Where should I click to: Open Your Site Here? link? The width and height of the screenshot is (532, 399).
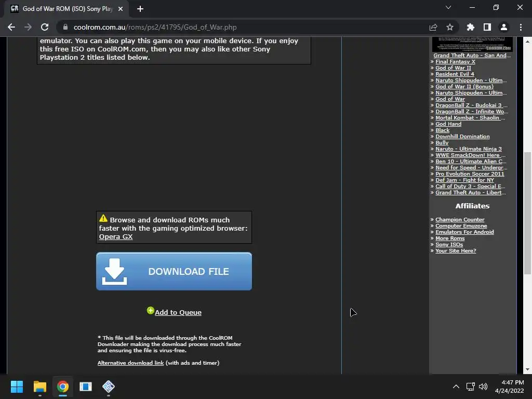click(x=456, y=250)
